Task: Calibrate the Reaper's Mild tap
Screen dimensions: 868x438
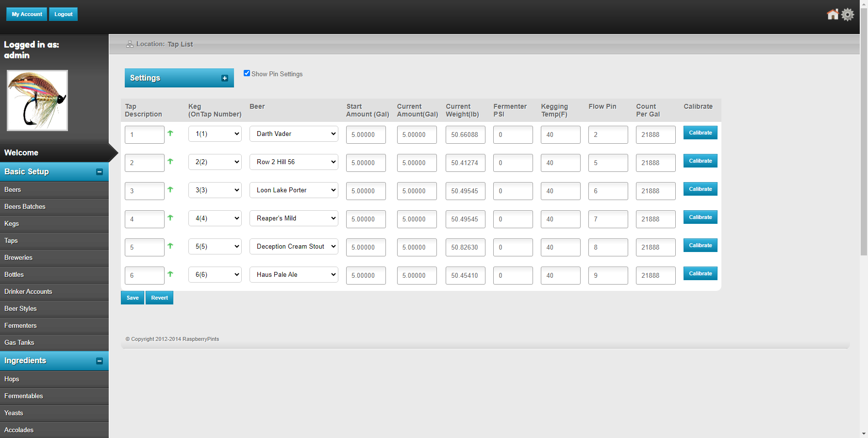Action: tap(701, 217)
